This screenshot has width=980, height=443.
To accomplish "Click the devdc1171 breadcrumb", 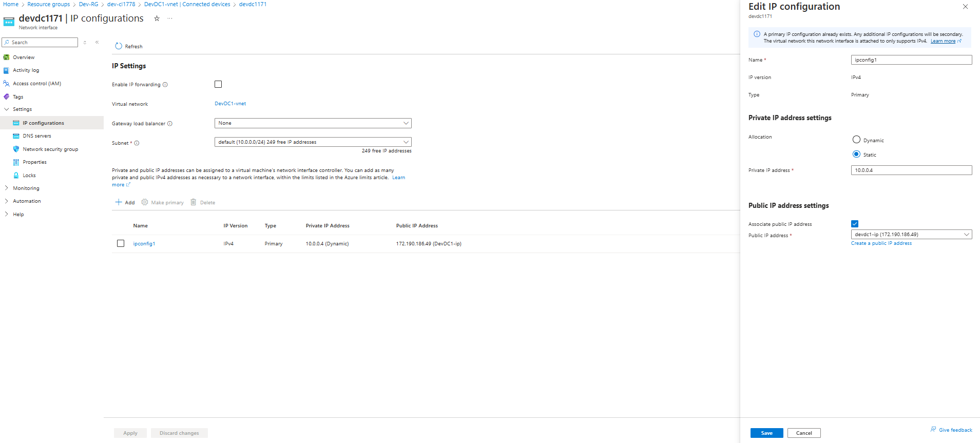I will (253, 4).
